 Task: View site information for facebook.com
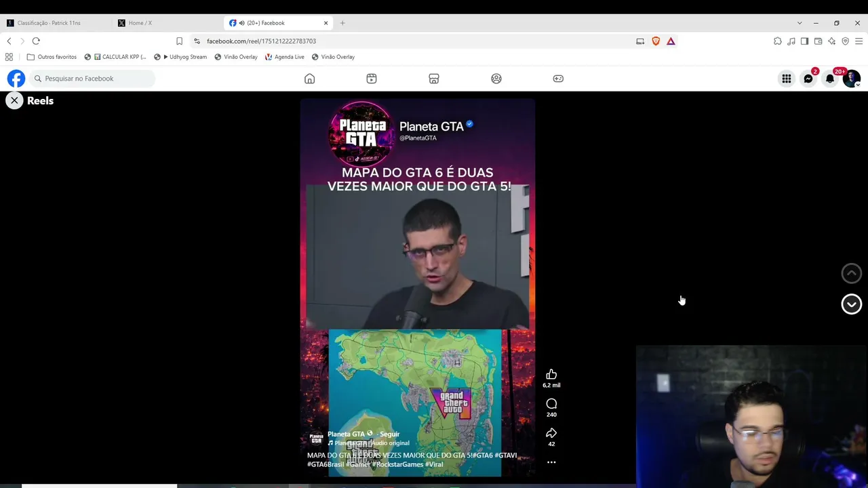[x=197, y=41]
